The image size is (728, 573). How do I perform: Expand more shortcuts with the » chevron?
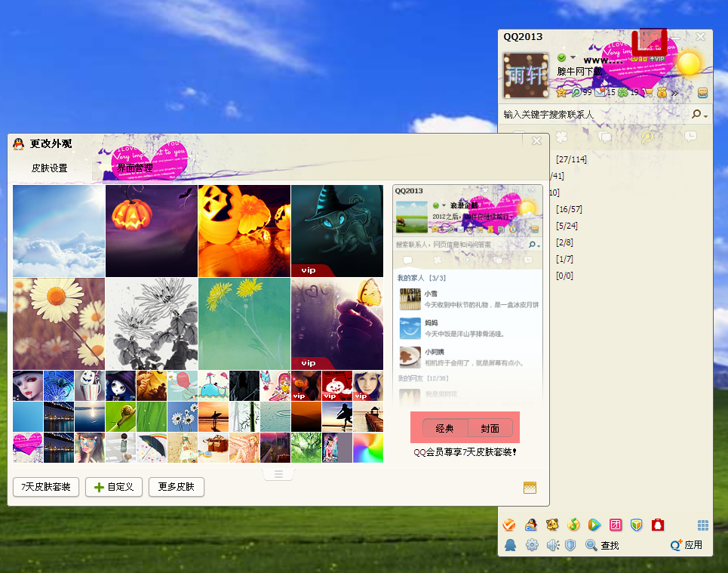coord(674,92)
